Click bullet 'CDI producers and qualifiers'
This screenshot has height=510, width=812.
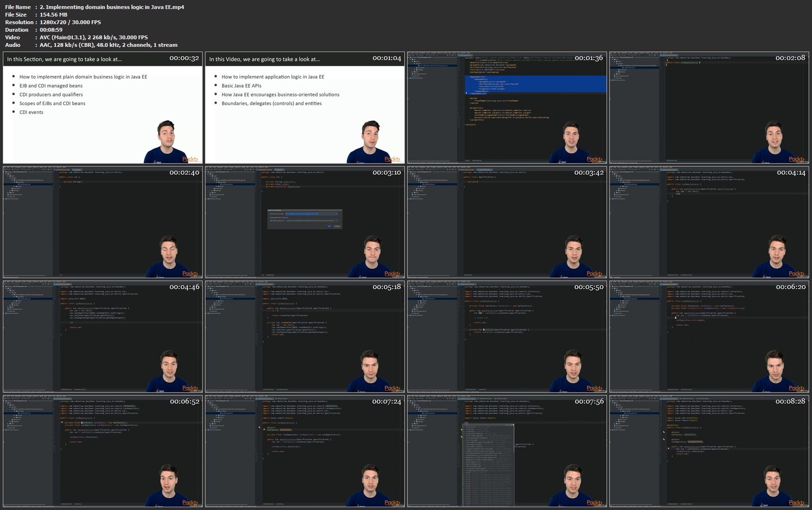coord(51,95)
